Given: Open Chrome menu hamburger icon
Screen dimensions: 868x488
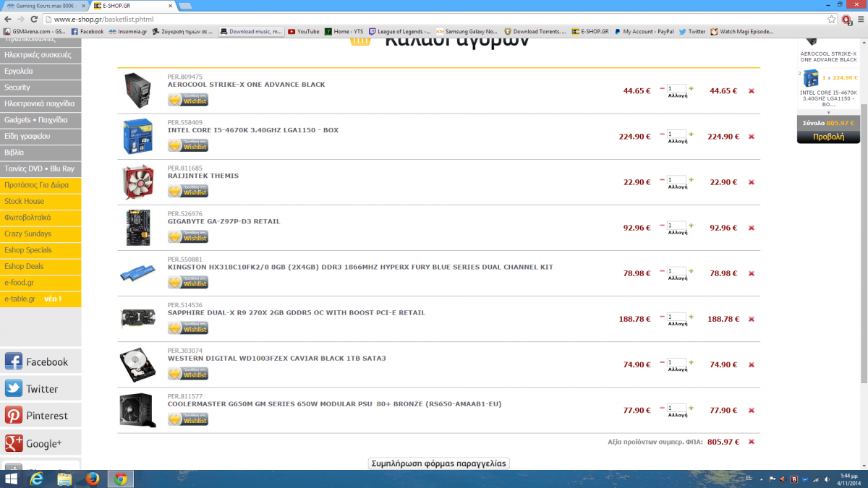Looking at the screenshot, I should [x=860, y=19].
